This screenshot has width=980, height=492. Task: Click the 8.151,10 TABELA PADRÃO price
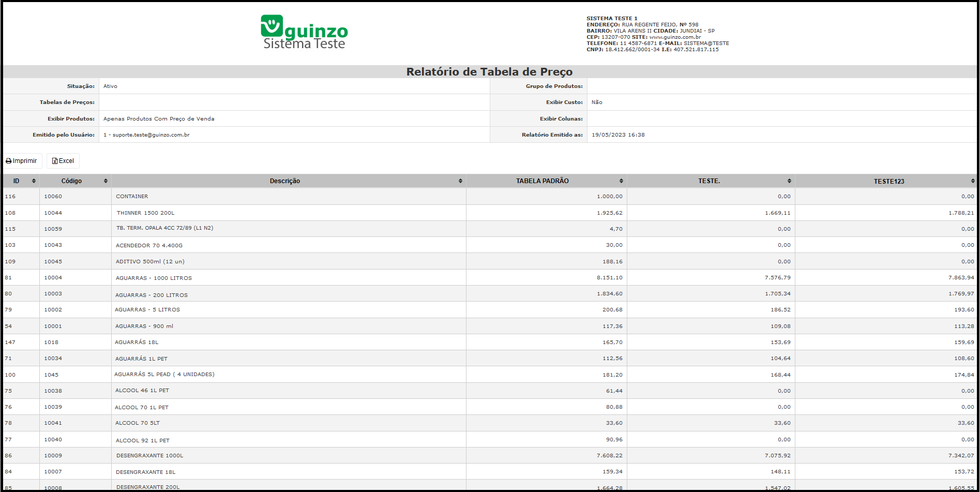(610, 278)
